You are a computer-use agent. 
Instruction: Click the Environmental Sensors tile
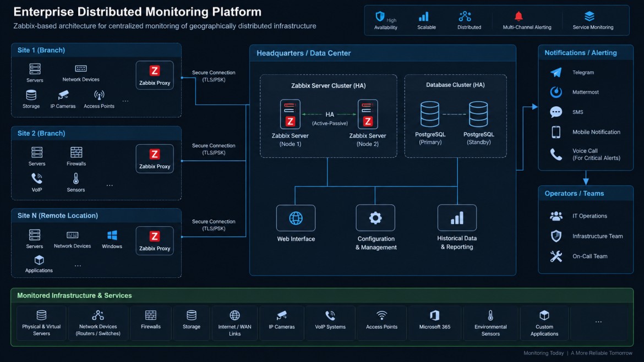tap(490, 322)
